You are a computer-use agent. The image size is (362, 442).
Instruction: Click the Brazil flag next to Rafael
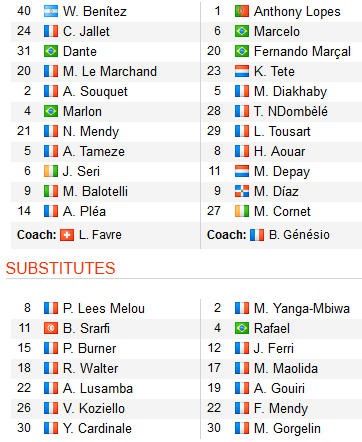242,328
